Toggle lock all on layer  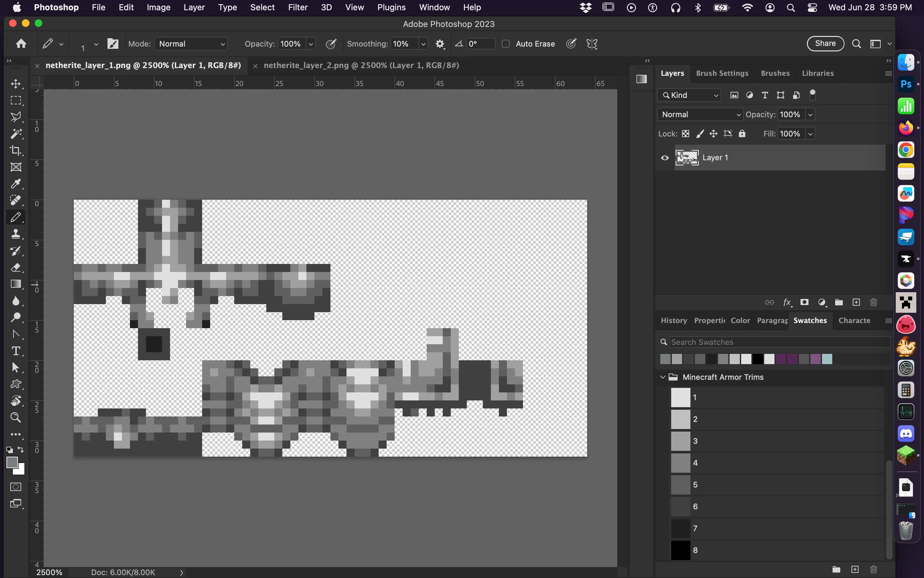pyautogui.click(x=742, y=133)
